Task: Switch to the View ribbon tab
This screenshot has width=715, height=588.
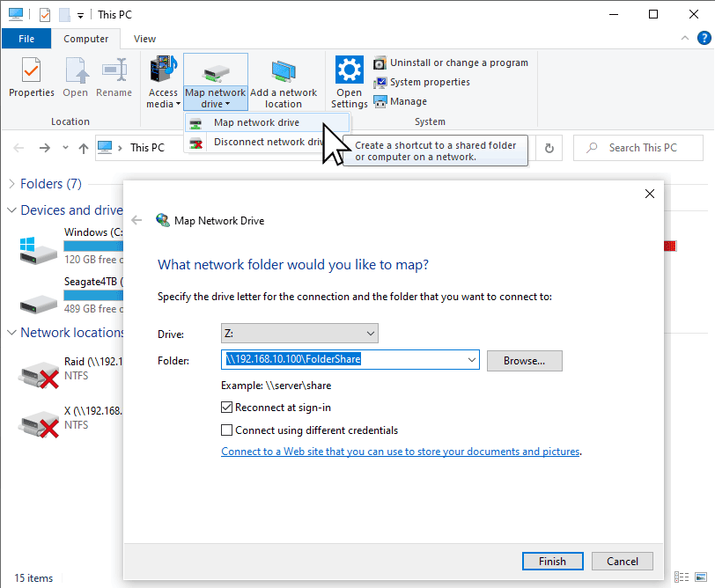Action: tap(144, 39)
